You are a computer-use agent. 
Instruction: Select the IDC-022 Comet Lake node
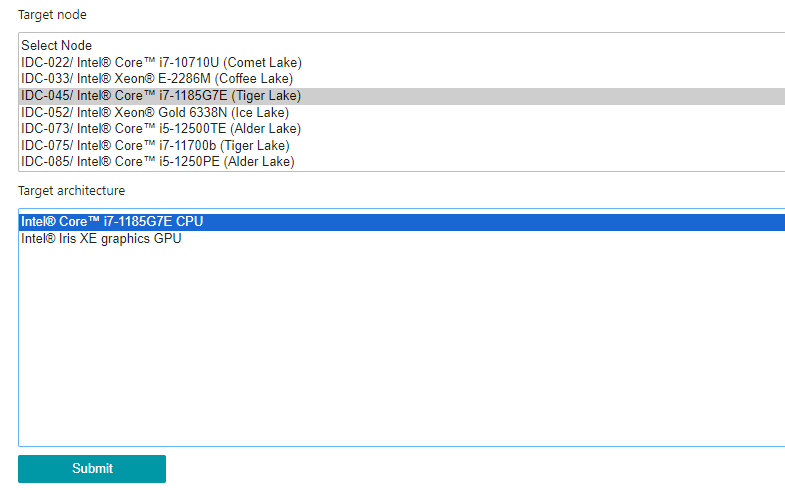(161, 62)
